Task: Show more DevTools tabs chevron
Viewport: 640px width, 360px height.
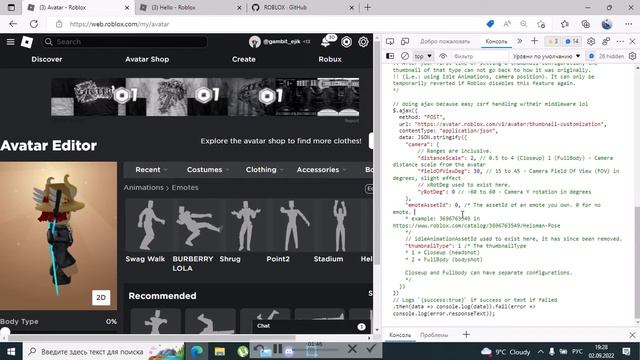Action: pyautogui.click(x=520, y=41)
